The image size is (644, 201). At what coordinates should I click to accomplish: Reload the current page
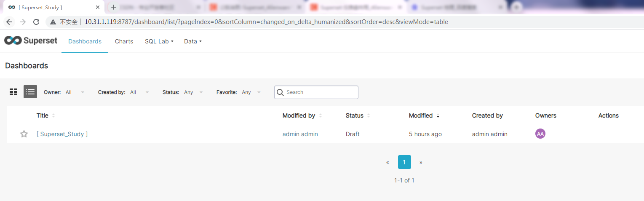coord(36,22)
